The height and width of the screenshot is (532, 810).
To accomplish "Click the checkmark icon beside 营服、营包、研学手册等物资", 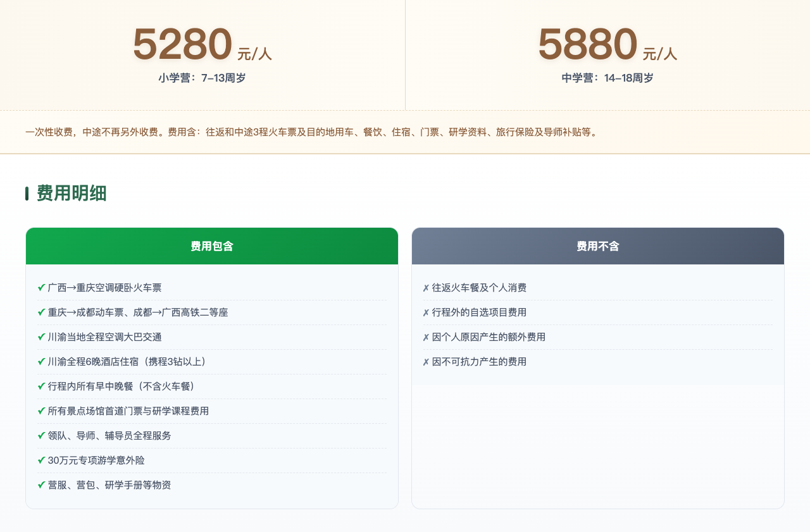I will 41,485.
